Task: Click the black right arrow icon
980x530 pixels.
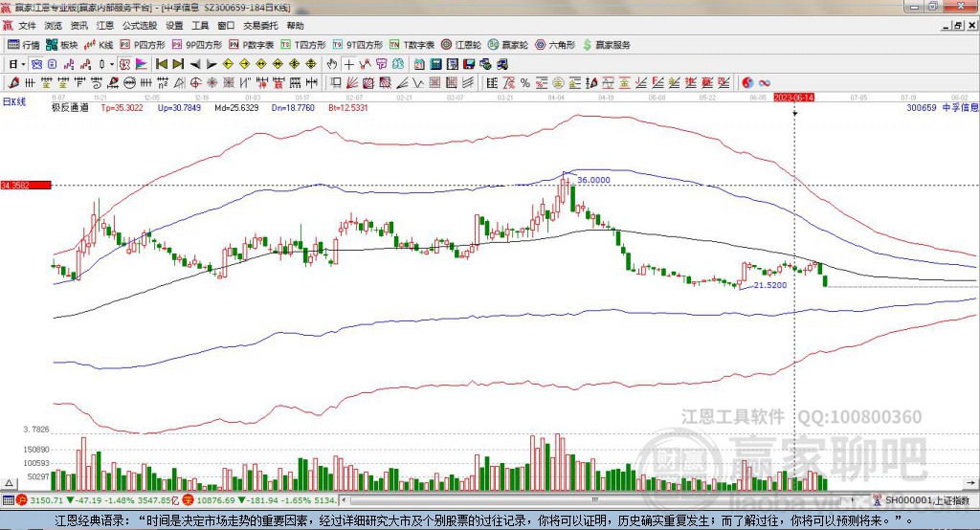Action: [212, 64]
